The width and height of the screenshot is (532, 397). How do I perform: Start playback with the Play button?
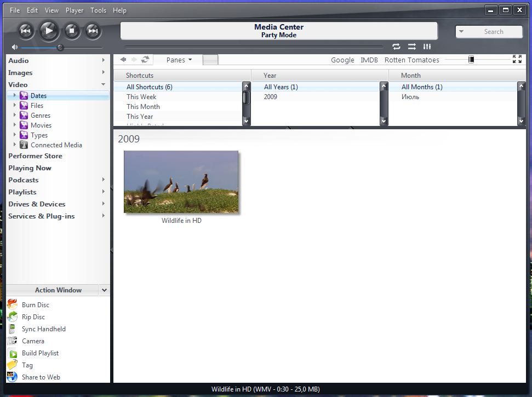point(49,31)
